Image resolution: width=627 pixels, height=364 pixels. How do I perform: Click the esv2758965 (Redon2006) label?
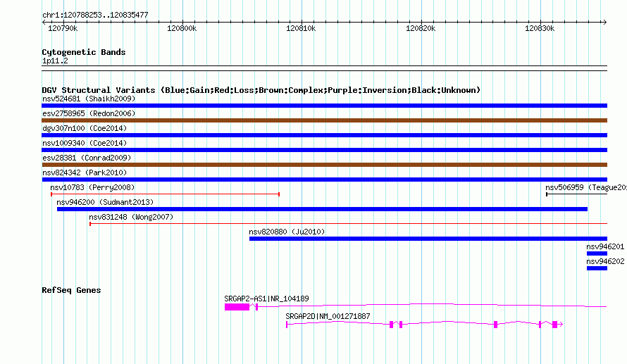[x=89, y=113]
